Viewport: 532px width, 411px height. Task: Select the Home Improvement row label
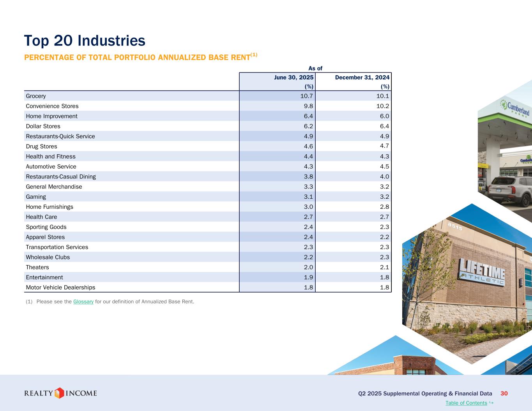point(51,116)
